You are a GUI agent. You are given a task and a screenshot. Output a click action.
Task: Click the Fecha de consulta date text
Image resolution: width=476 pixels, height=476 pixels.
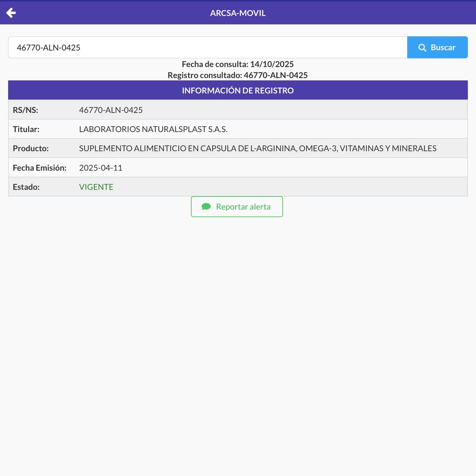[x=238, y=64]
